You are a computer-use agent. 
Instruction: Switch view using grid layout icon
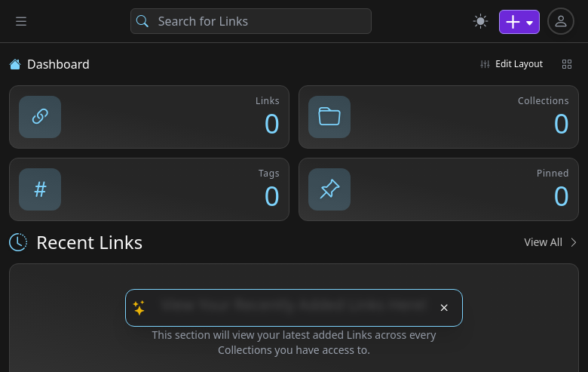click(x=567, y=64)
